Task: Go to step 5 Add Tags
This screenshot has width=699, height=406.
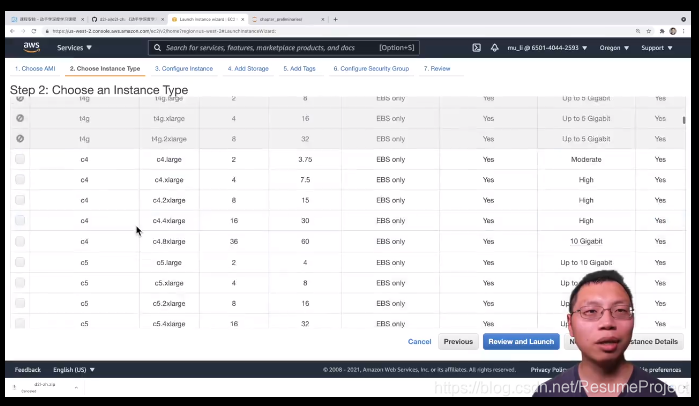Action: (299, 69)
